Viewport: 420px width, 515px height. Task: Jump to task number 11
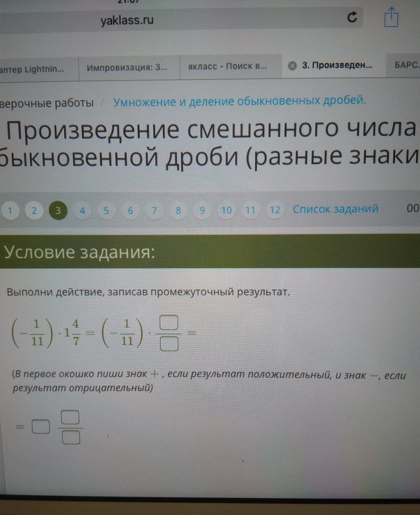click(251, 210)
